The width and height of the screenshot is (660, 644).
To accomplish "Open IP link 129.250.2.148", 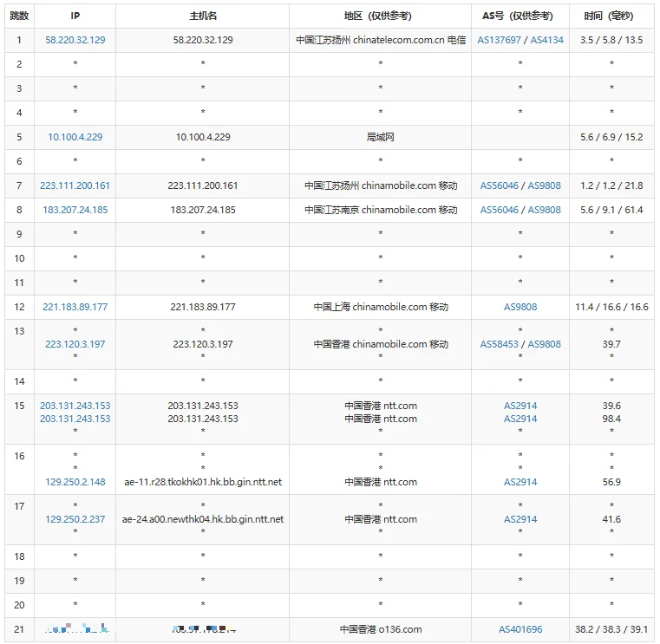I will tap(75, 482).
